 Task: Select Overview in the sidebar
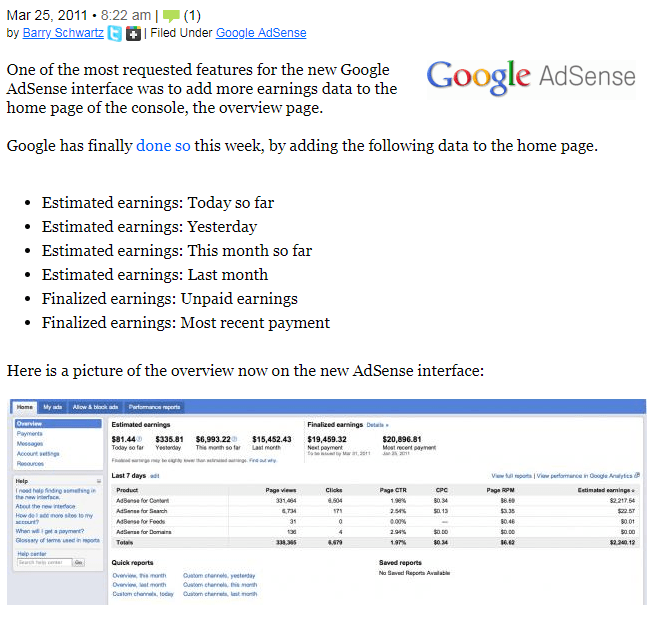tap(58, 424)
